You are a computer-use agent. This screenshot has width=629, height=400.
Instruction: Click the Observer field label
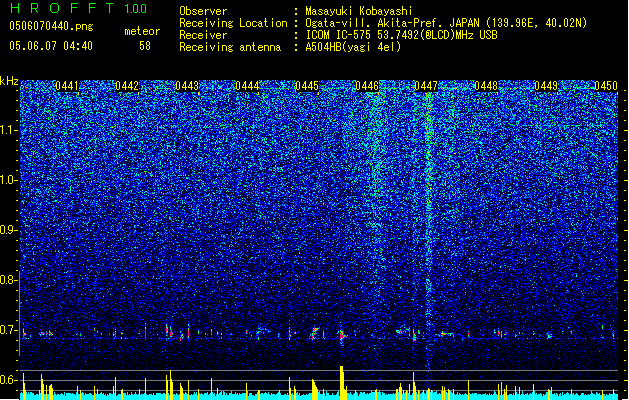pos(203,11)
